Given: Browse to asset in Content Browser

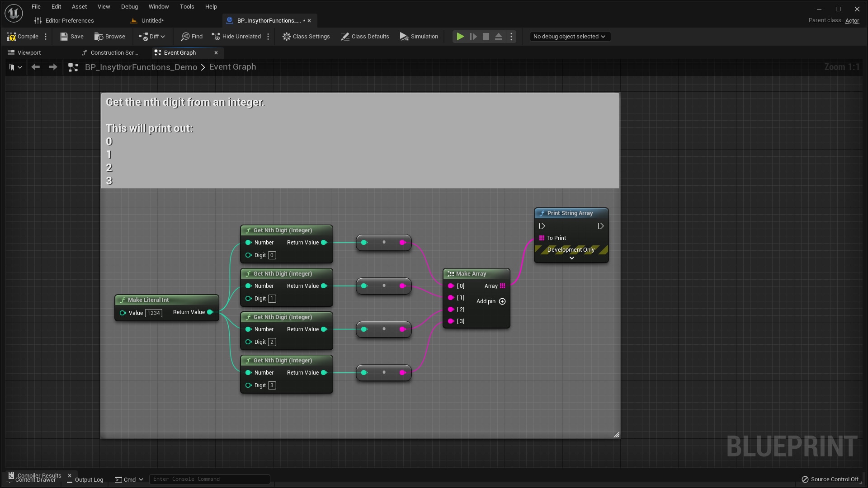Looking at the screenshot, I should tap(109, 36).
